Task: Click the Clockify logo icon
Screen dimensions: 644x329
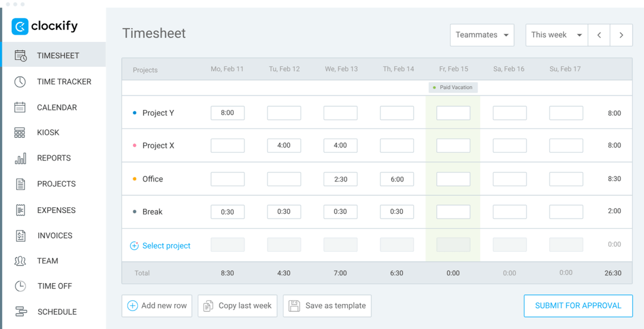Action: click(x=20, y=27)
